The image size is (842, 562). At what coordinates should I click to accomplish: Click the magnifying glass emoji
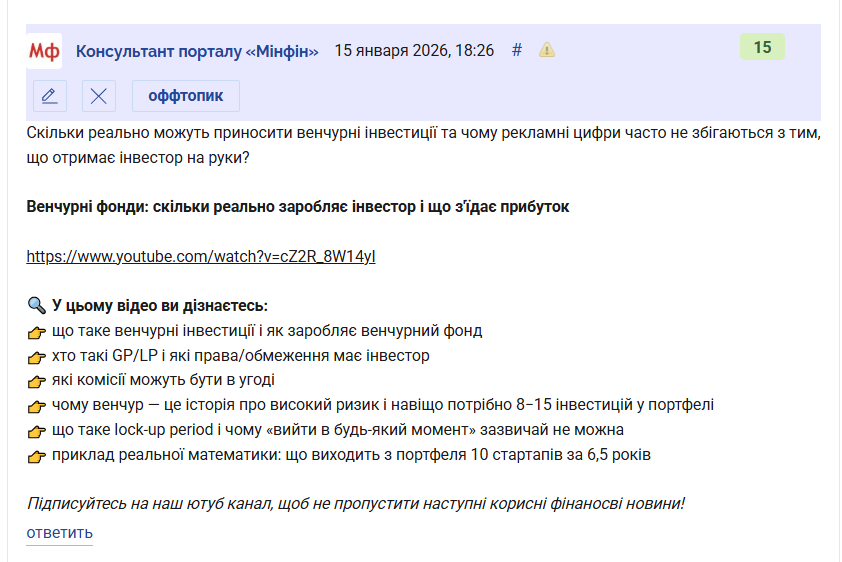pyautogui.click(x=36, y=306)
